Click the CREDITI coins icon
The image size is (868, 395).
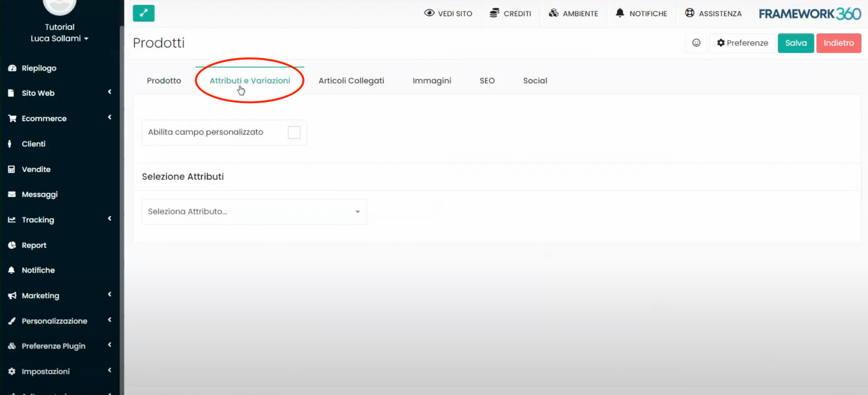point(494,13)
